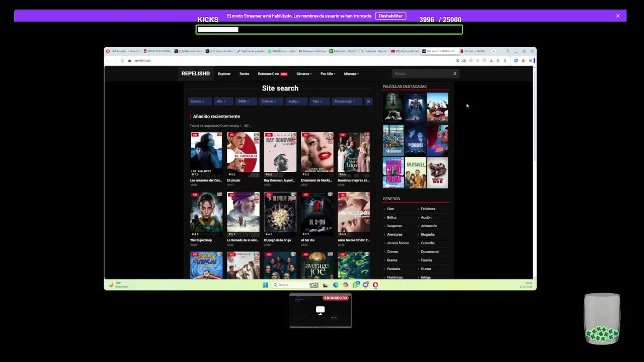This screenshot has height=362, width=644.
Task: Open the Opera menu icon at tab bar
Action: (x=108, y=51)
